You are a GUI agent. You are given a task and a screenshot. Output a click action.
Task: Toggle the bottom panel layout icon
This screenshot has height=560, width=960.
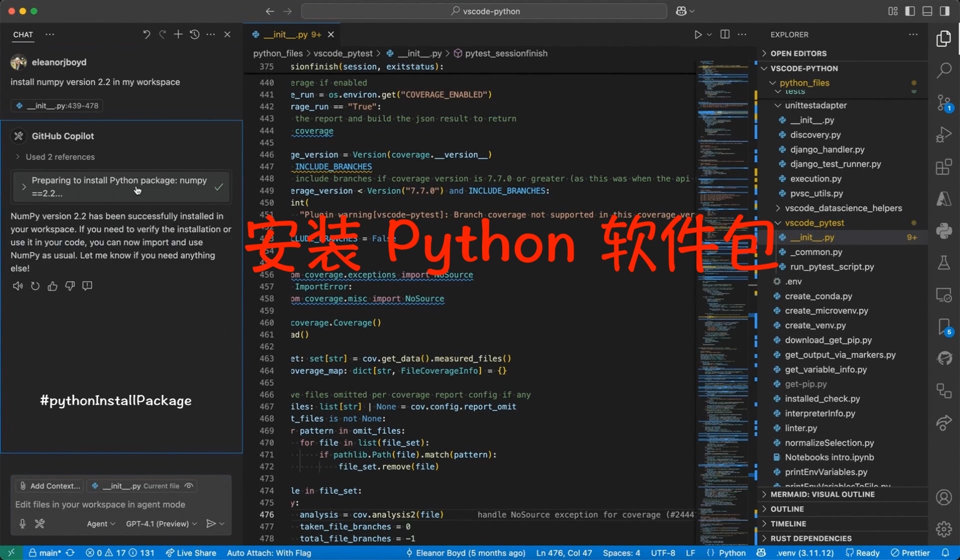[x=927, y=11]
